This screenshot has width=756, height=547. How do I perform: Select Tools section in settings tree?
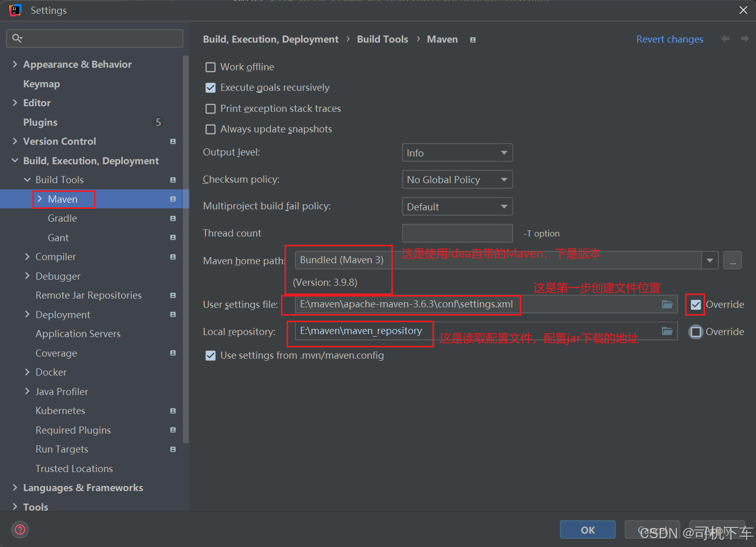[x=35, y=506]
